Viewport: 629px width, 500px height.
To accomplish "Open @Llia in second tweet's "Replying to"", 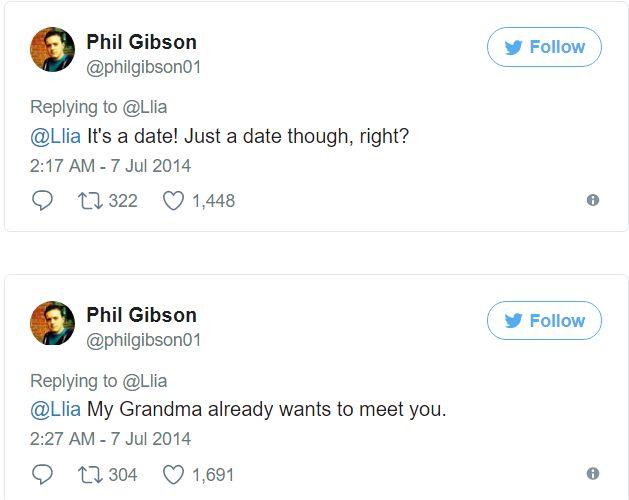I will click(144, 381).
